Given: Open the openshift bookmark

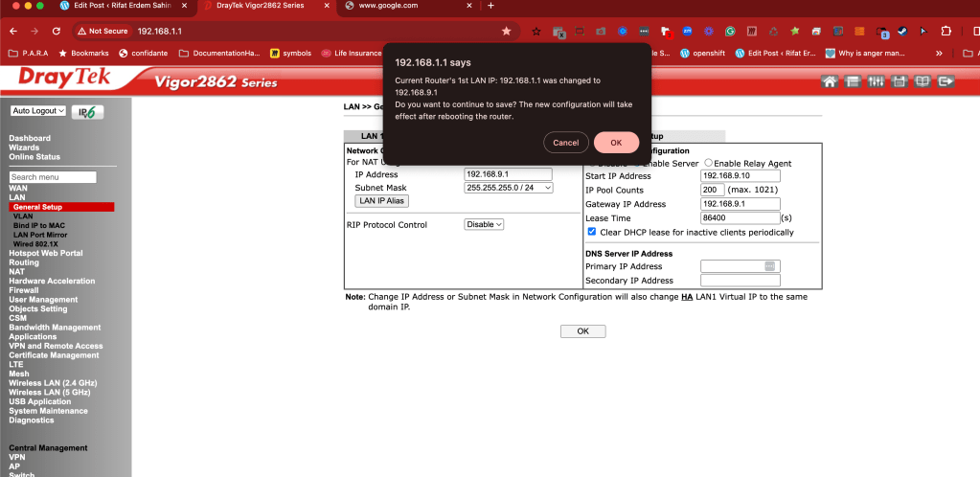Looking at the screenshot, I should point(702,53).
